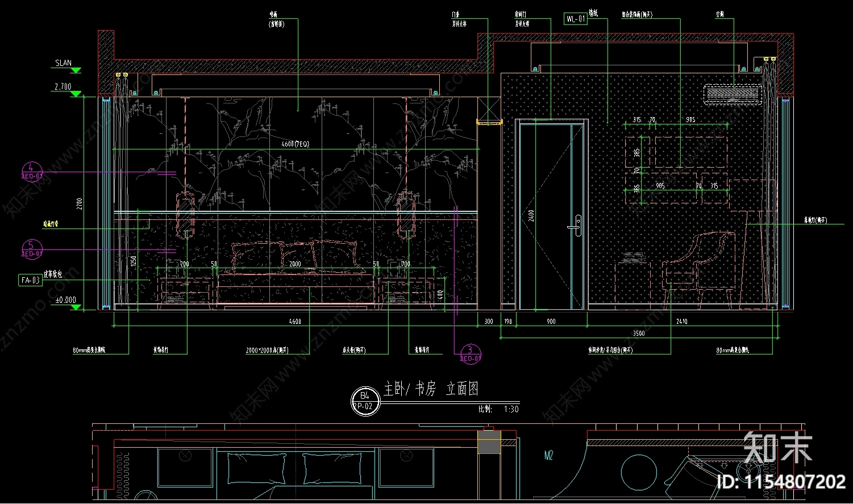
Task: Select the large upper decorative picture frame
Action: pos(691,152)
